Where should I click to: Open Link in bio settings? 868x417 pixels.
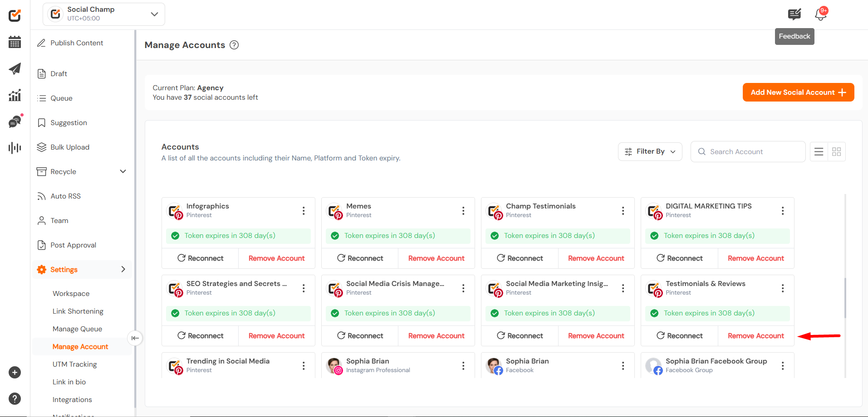tap(69, 382)
